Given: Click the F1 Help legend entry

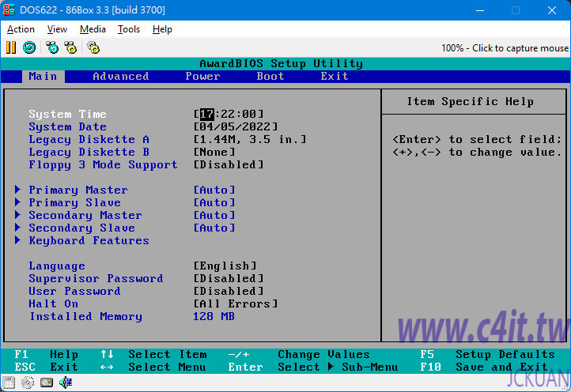Looking at the screenshot, I should [46, 355].
